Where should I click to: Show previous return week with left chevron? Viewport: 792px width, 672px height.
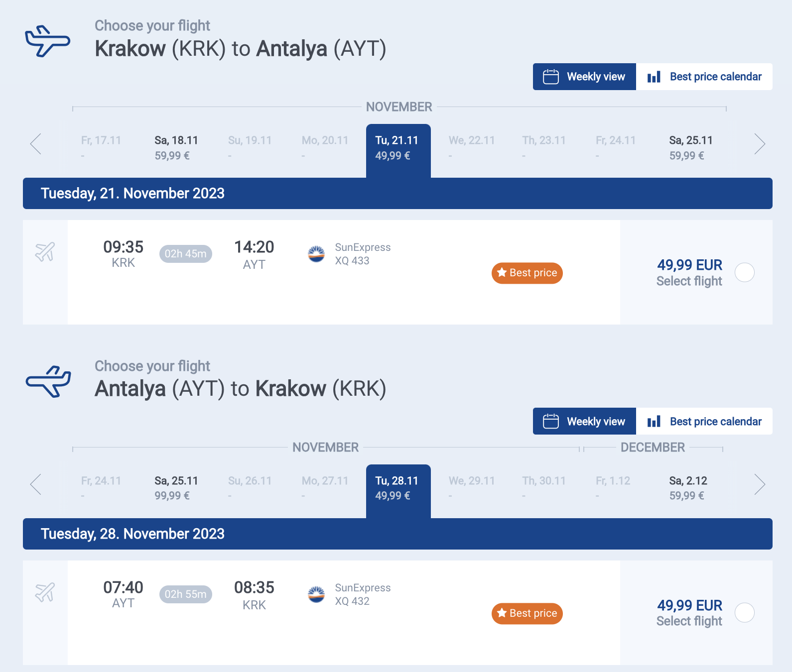tap(36, 484)
